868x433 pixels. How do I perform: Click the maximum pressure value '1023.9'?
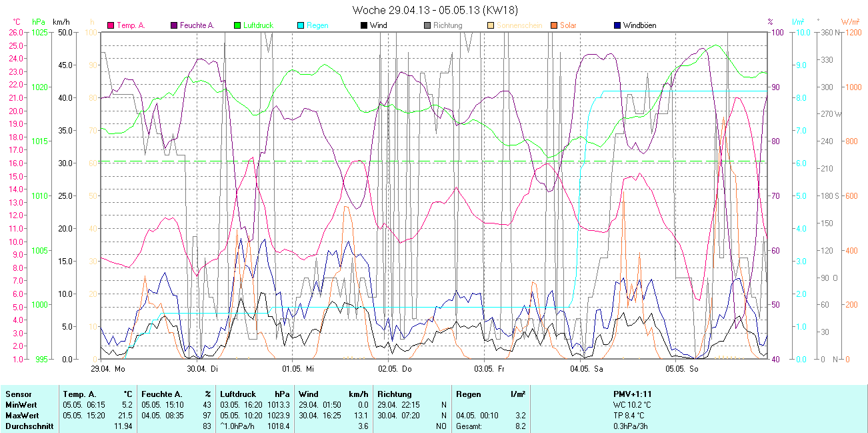pos(279,416)
